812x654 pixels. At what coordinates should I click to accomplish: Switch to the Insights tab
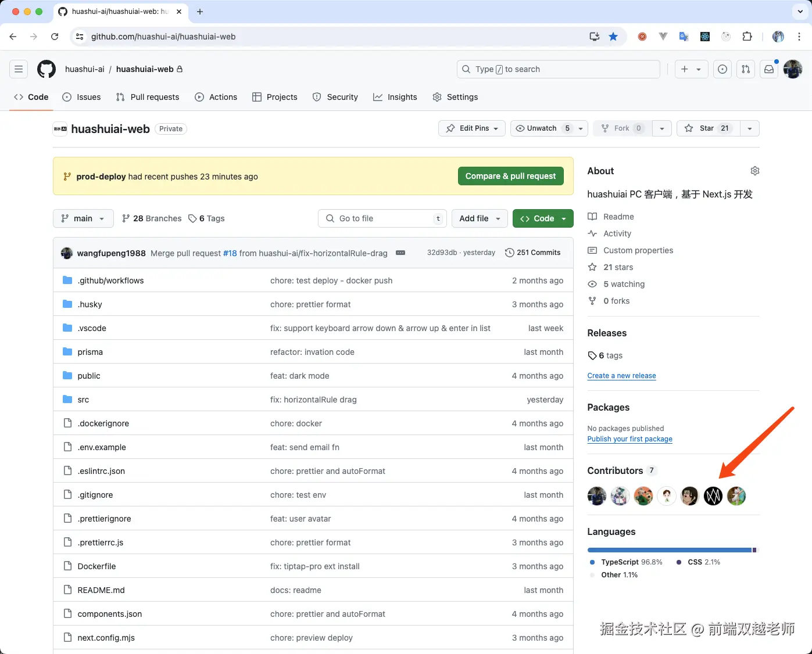[395, 97]
